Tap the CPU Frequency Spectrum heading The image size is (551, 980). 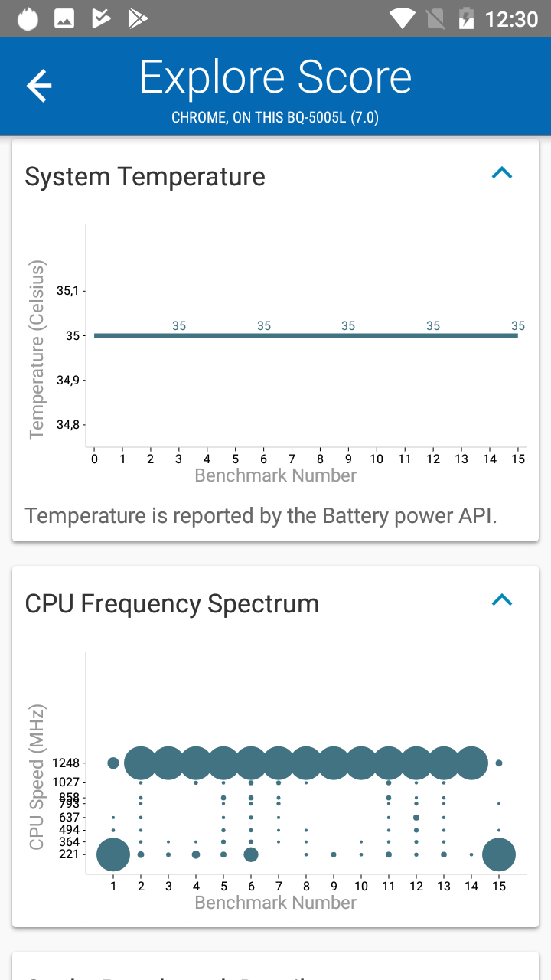click(x=172, y=604)
